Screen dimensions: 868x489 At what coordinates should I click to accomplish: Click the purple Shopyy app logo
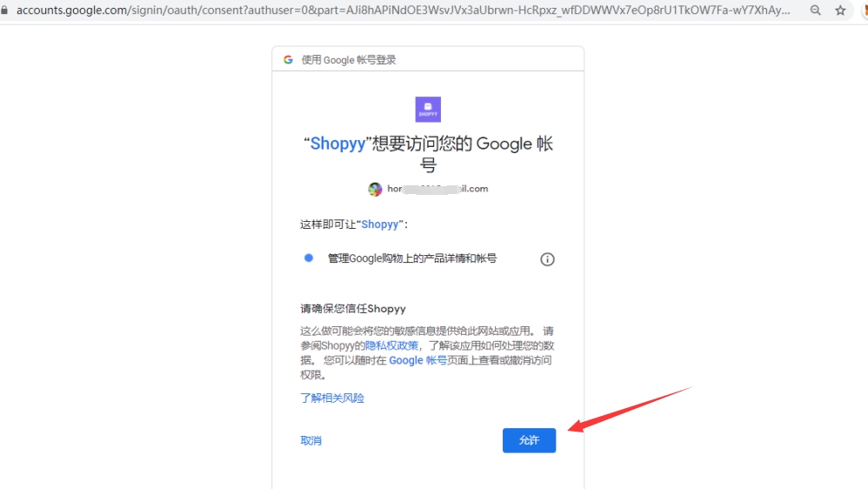pyautogui.click(x=428, y=110)
